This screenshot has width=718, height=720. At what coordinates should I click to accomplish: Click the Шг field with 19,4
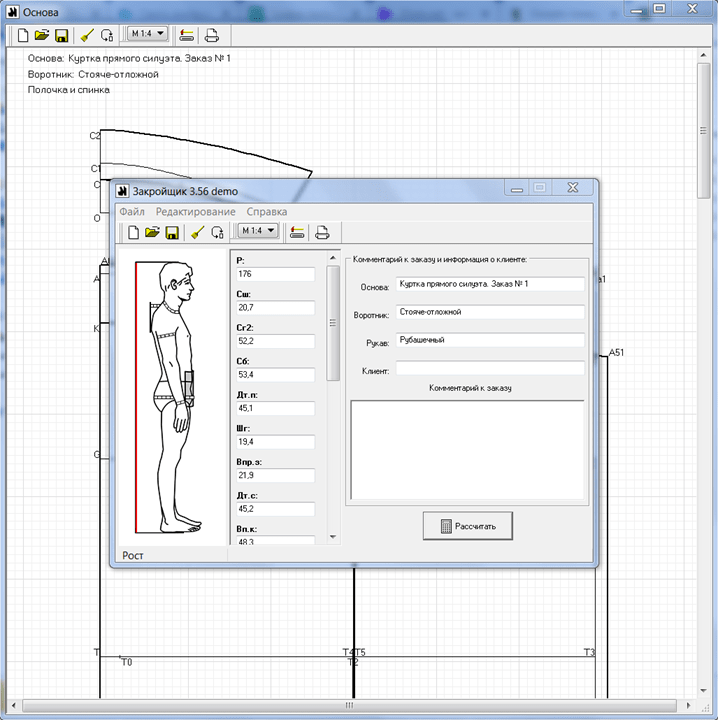(275, 442)
